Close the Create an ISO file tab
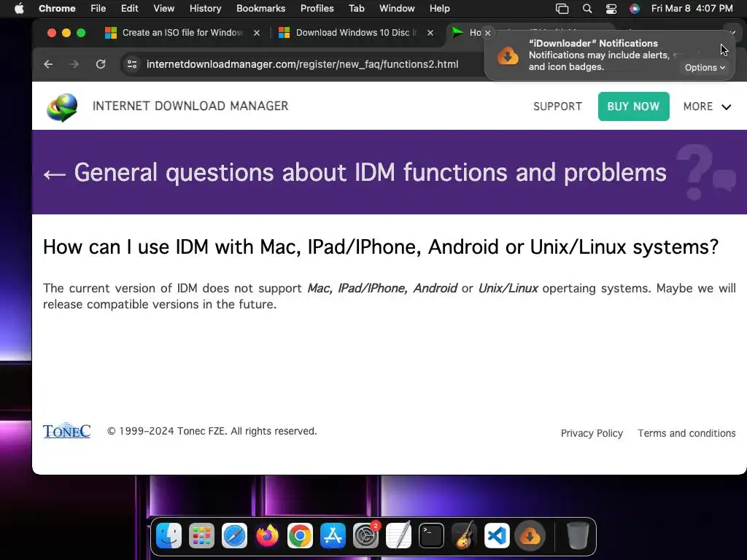This screenshot has height=560, width=747. click(257, 33)
